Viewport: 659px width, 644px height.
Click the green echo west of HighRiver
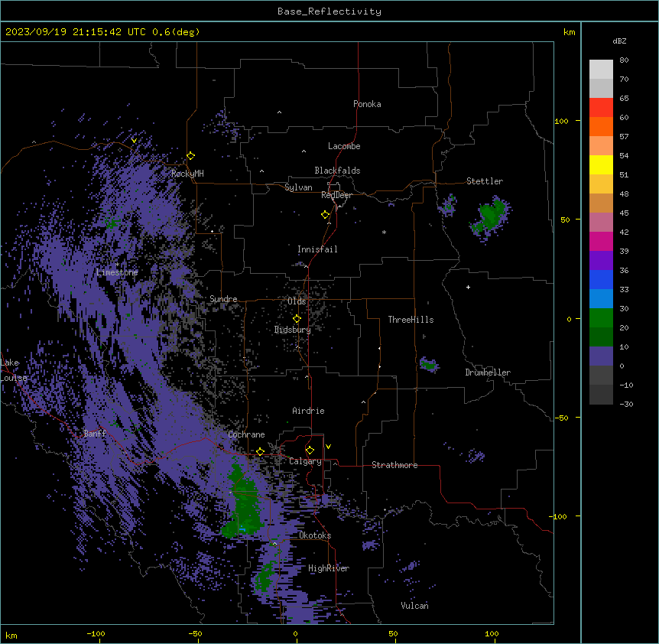[x=266, y=577]
